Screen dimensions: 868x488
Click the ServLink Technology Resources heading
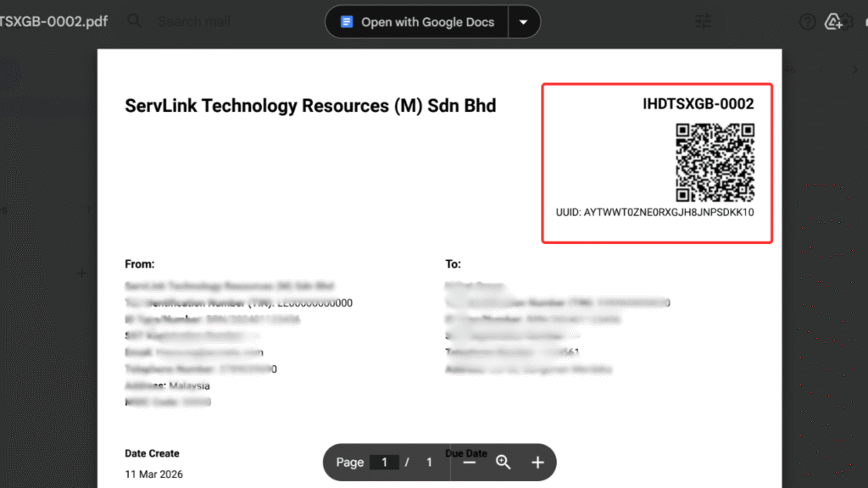point(310,106)
